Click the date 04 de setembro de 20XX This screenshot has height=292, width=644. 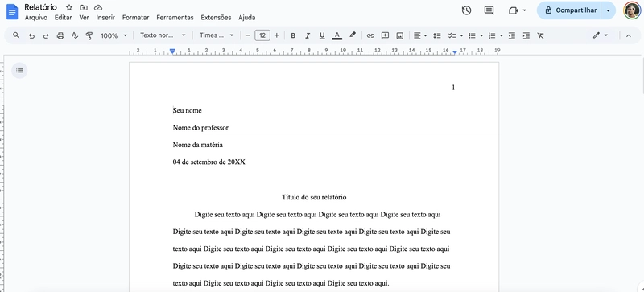click(209, 162)
